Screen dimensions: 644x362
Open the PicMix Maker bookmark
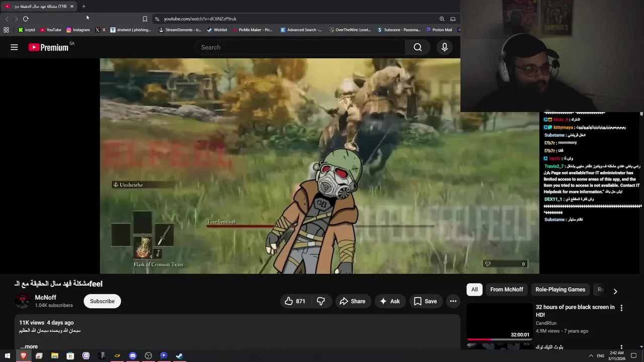click(253, 30)
